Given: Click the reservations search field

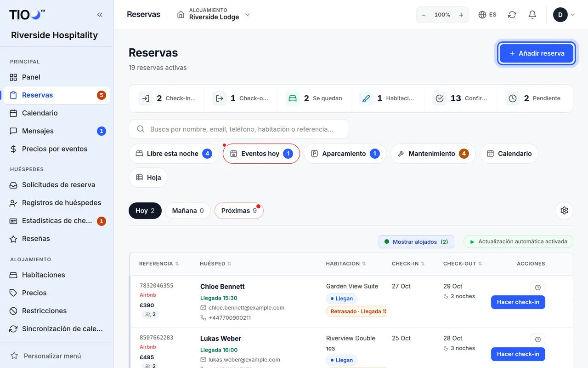Looking at the screenshot, I should [x=238, y=129].
